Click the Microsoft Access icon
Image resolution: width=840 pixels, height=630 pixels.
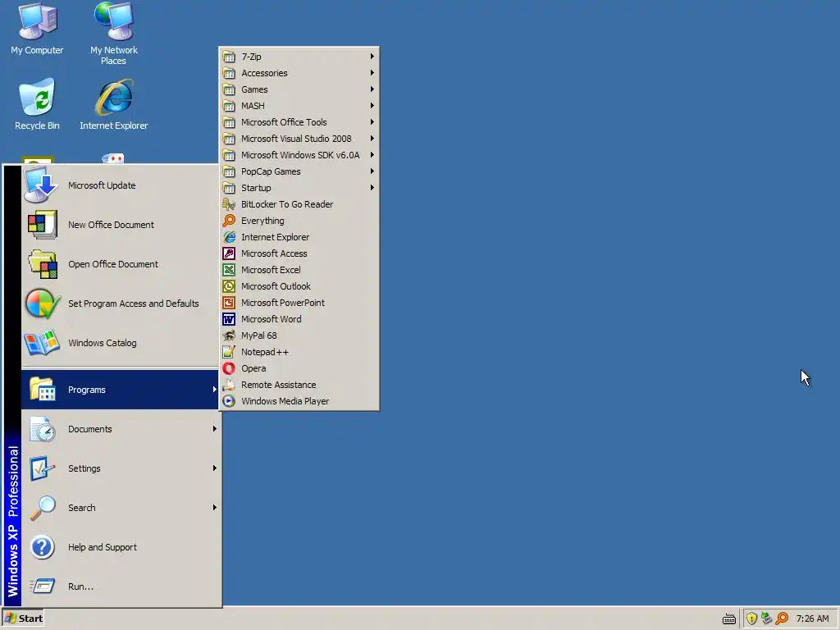(x=229, y=253)
